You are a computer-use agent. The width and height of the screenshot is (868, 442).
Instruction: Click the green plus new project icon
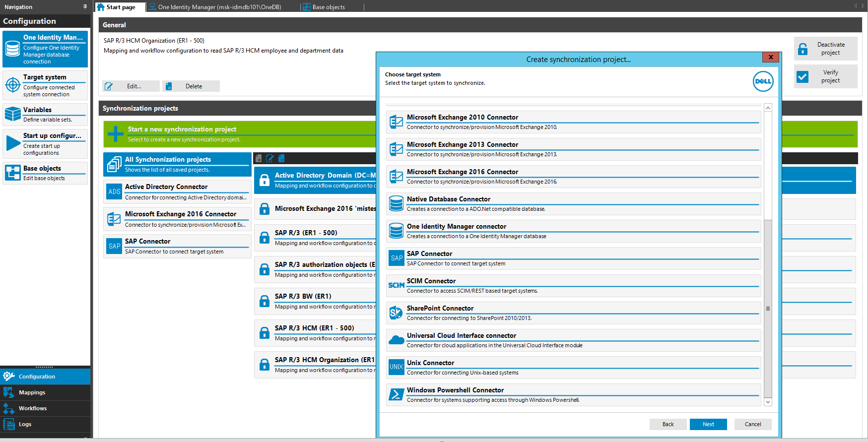click(x=116, y=134)
